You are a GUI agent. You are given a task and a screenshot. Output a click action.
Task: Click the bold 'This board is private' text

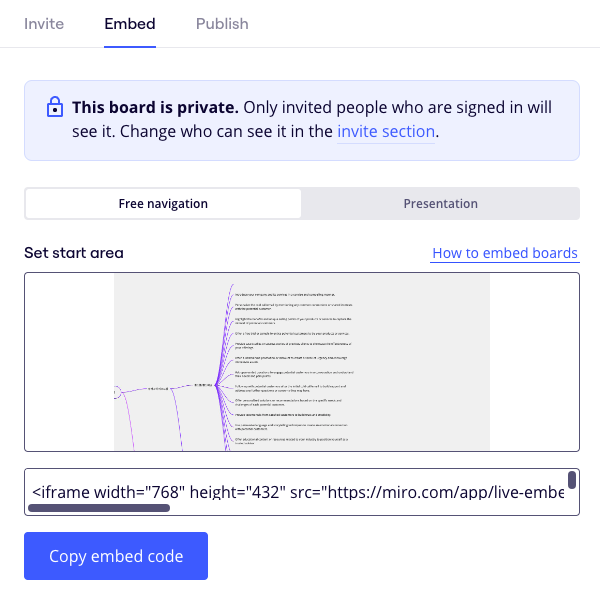(x=155, y=107)
